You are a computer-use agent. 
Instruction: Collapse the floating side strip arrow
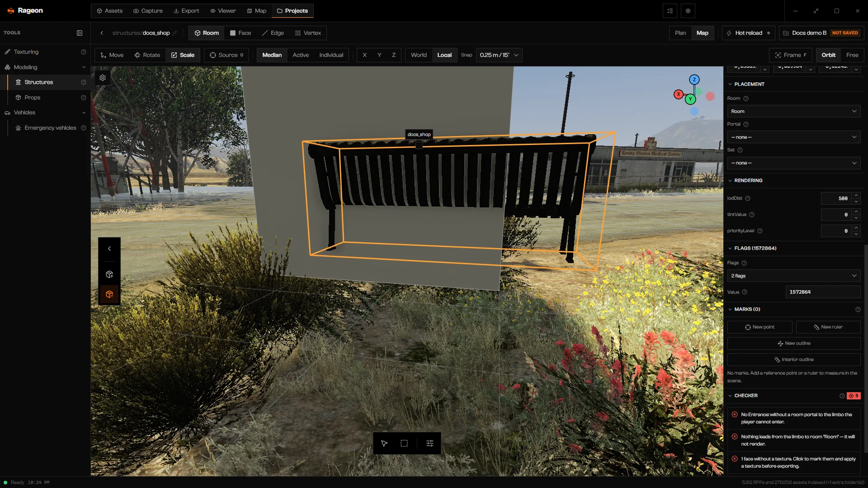[x=109, y=249]
